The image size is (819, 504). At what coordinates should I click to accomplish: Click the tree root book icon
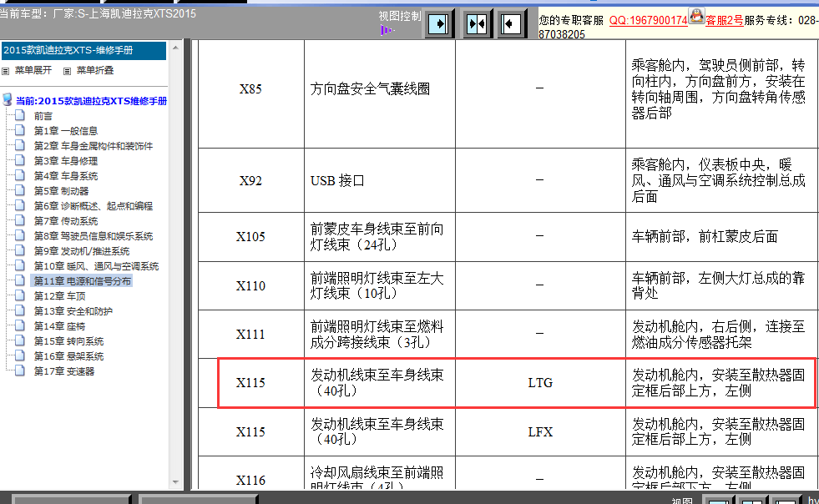[8, 99]
